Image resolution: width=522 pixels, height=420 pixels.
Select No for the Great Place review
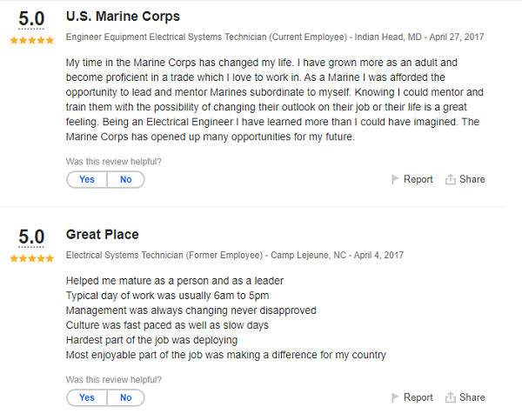pos(126,397)
